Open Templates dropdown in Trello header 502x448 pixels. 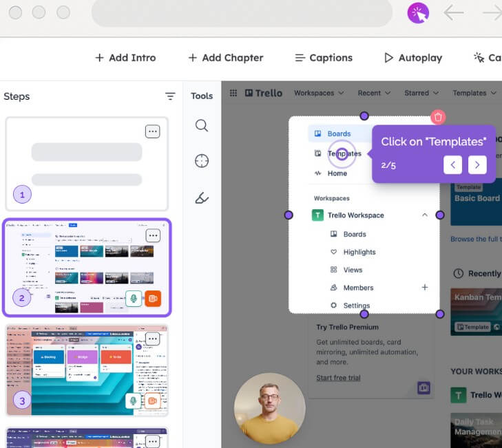pyautogui.click(x=474, y=93)
